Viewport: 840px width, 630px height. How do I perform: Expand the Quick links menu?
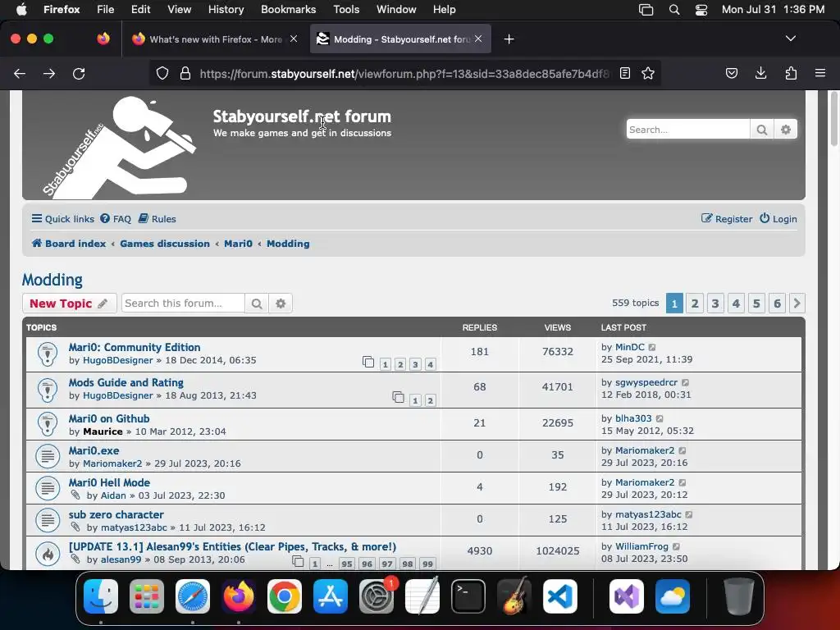pos(62,218)
